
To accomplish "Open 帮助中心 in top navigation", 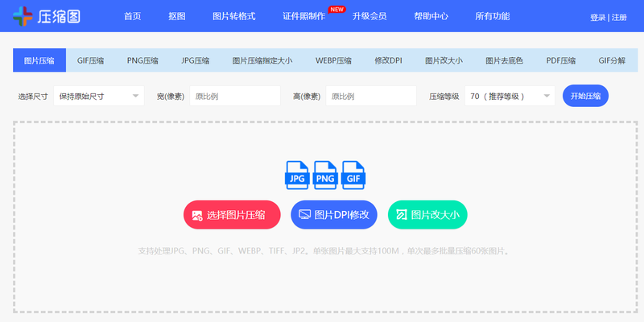I will (431, 16).
